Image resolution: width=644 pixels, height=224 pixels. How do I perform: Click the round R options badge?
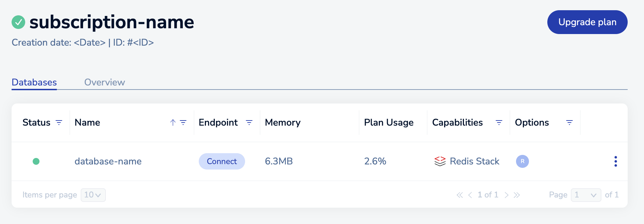(522, 161)
